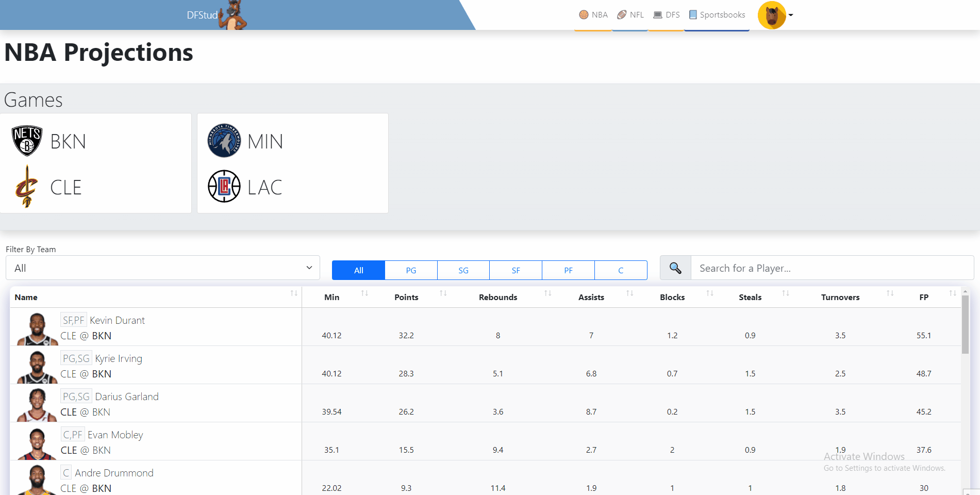This screenshot has width=980, height=495.
Task: Filter players by C position
Action: tap(621, 270)
